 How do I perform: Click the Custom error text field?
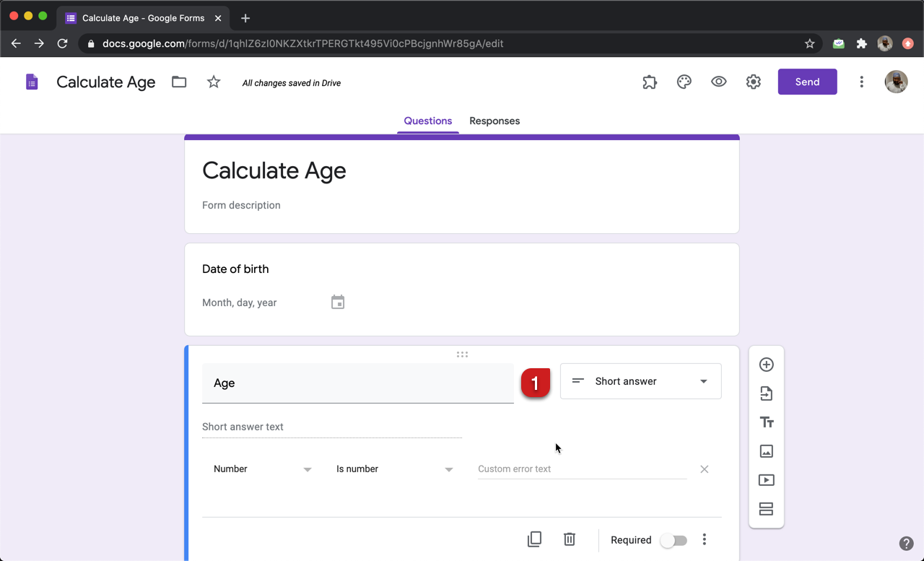pos(581,469)
